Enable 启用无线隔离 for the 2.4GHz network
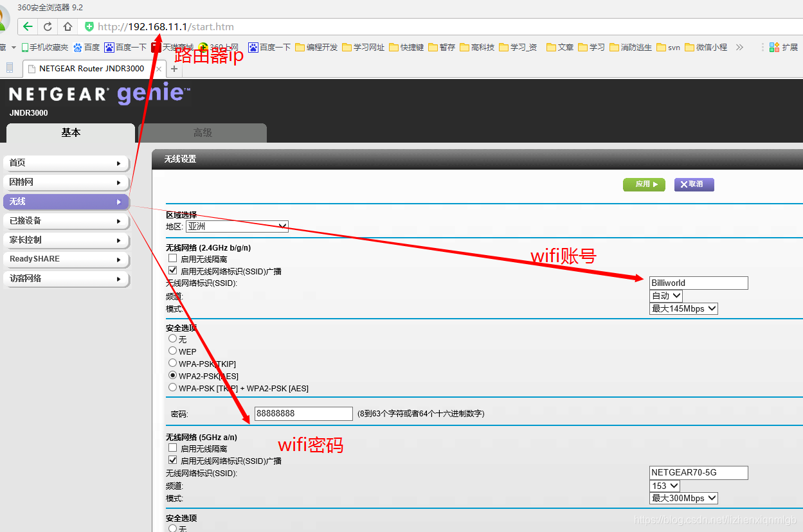This screenshot has height=532, width=803. point(172,258)
